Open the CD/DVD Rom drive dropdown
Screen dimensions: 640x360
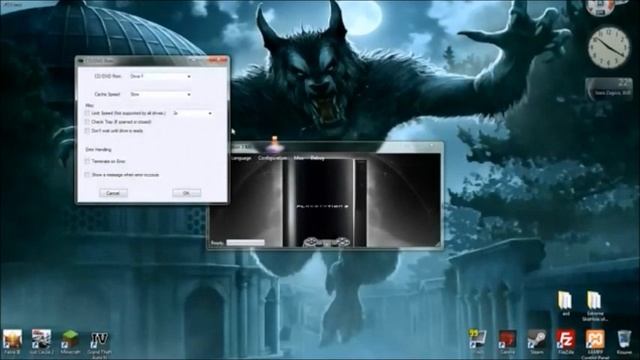160,76
